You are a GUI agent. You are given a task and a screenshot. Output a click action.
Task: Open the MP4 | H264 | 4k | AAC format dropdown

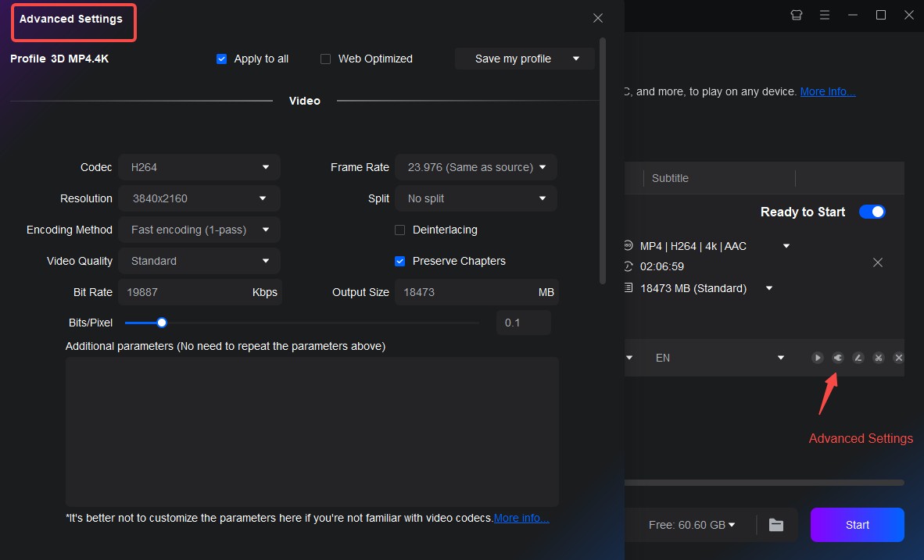[785, 245]
